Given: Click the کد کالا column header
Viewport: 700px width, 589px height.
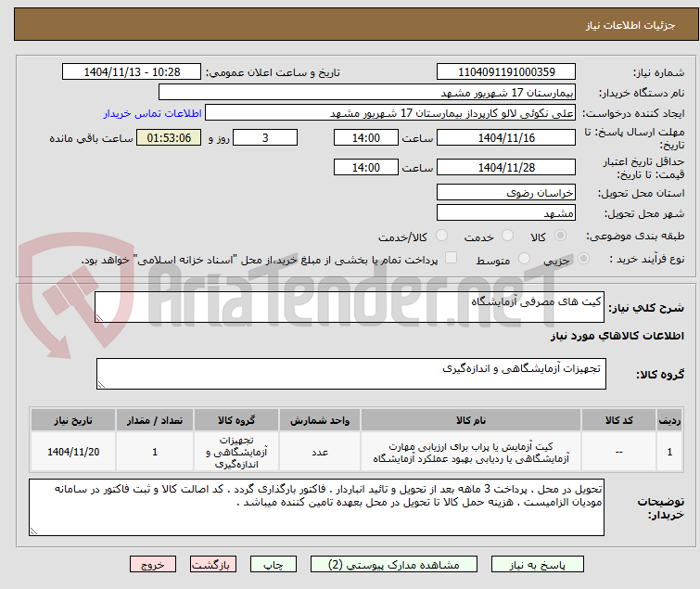Looking at the screenshot, I should pyautogui.click(x=618, y=420).
